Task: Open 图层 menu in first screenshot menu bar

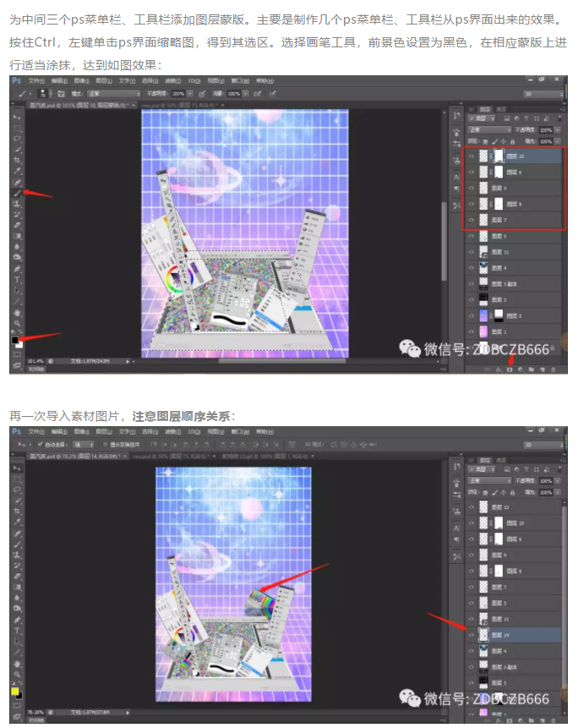Action: point(103,81)
